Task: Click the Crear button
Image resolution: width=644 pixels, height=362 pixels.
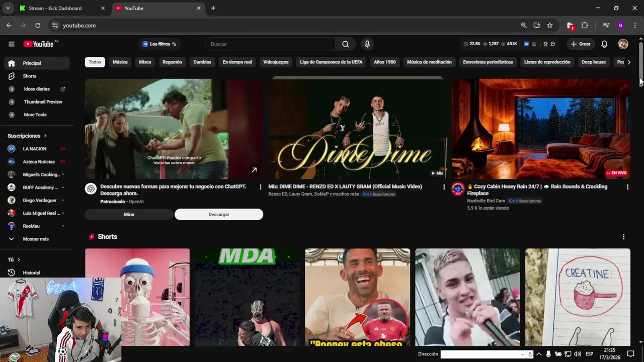Action: pyautogui.click(x=580, y=44)
